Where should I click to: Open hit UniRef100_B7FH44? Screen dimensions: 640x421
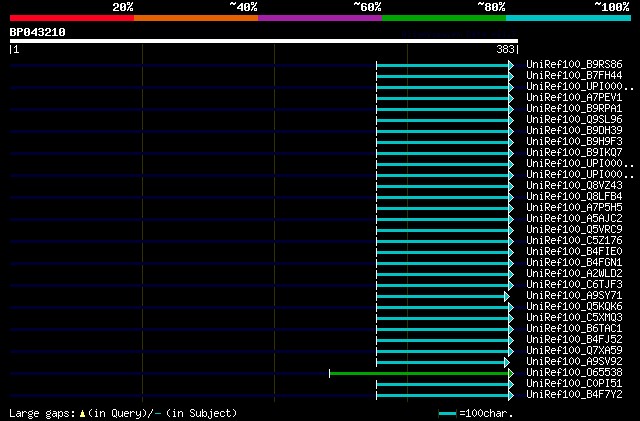574,76
